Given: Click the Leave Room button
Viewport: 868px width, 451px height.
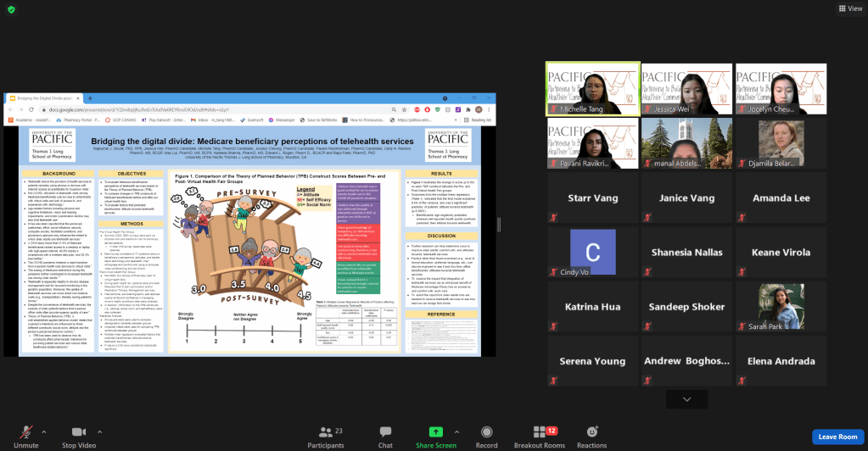Looking at the screenshot, I should point(836,437).
